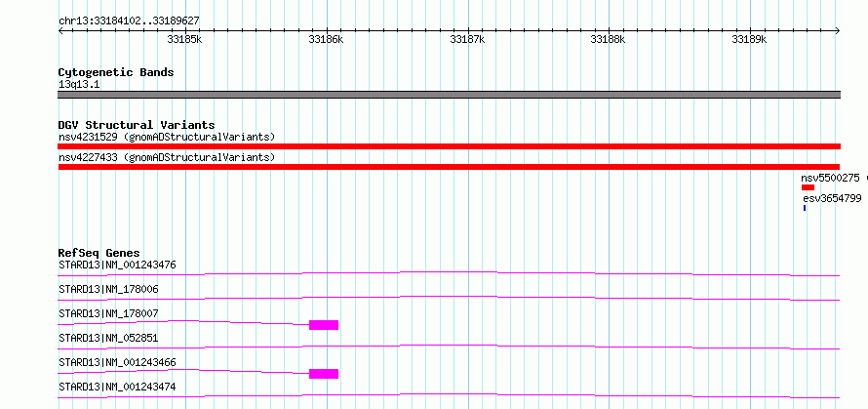
Task: Click the small red nsv5500275 variant bar
Action: tap(808, 187)
